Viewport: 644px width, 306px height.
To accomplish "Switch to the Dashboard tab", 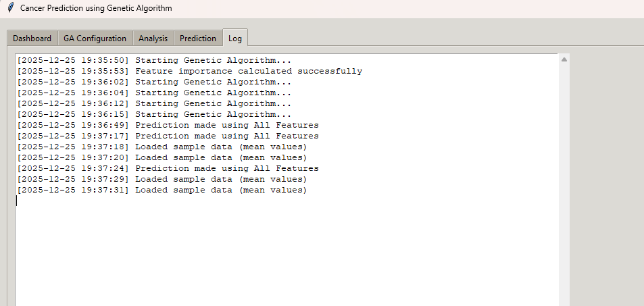I will coord(32,39).
